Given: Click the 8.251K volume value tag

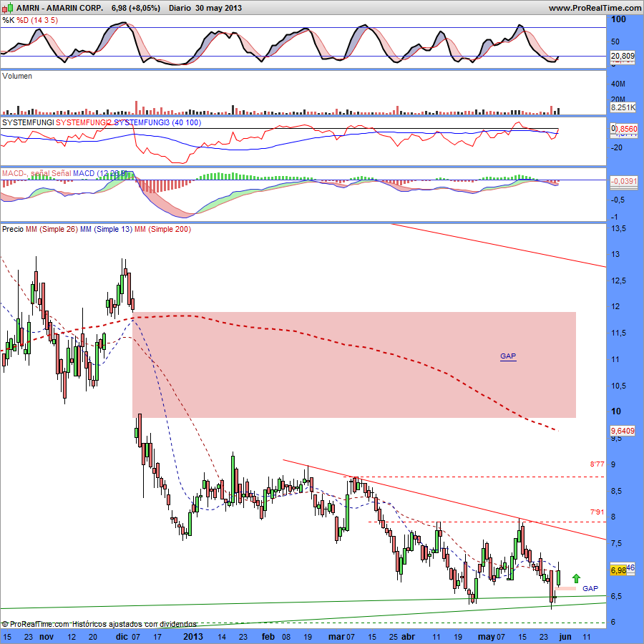Looking at the screenshot, I should click(x=623, y=107).
